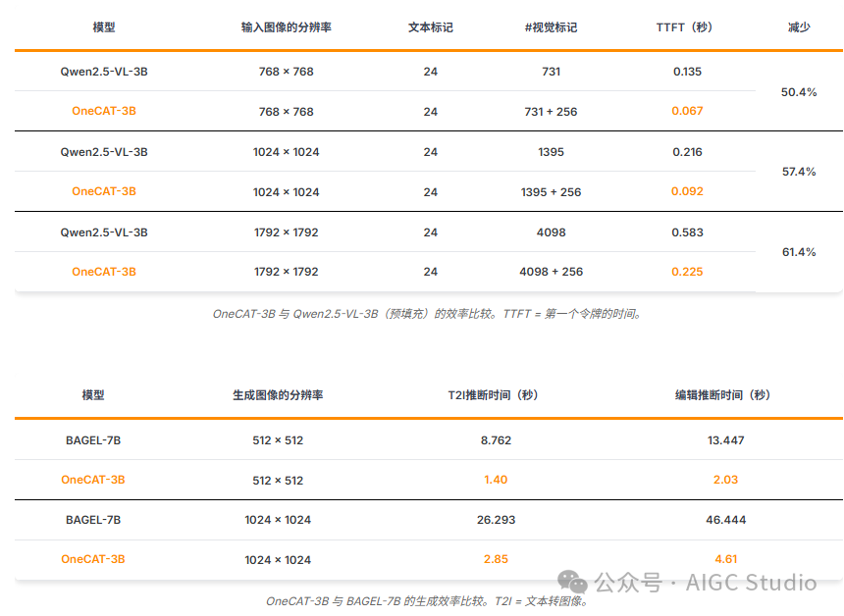Click the orange TTFT value "0.092"

(687, 191)
